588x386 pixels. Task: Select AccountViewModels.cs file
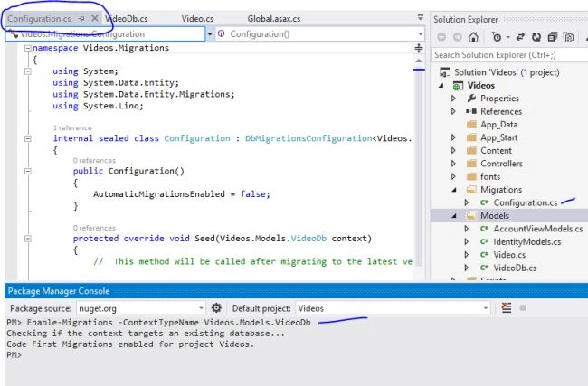(x=537, y=229)
